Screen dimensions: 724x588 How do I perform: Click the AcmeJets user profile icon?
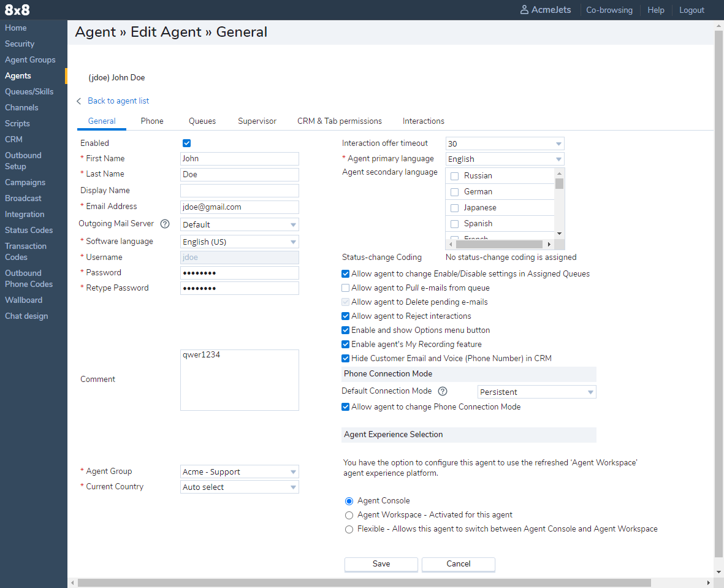coord(524,10)
